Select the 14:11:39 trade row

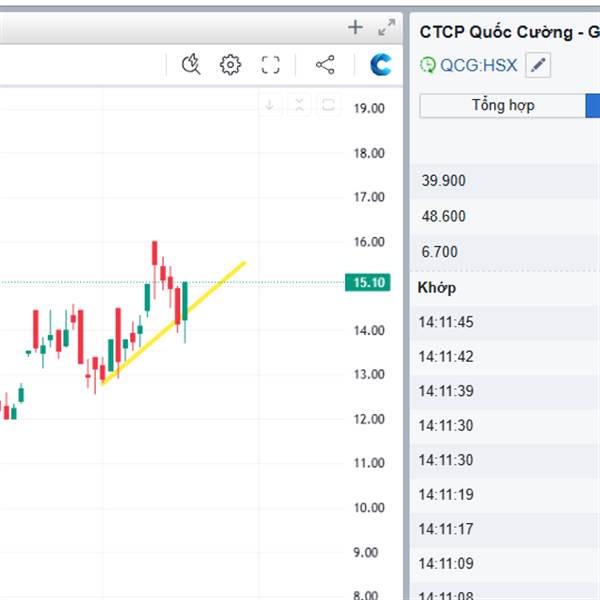coord(505,391)
